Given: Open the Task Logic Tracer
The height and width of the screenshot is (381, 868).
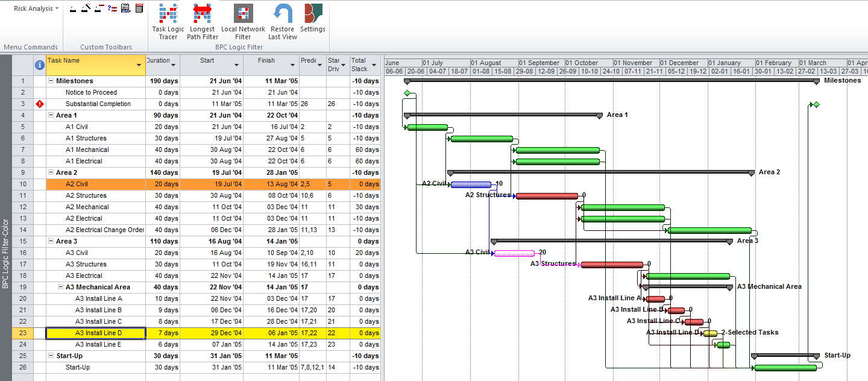Looking at the screenshot, I should coord(168,21).
